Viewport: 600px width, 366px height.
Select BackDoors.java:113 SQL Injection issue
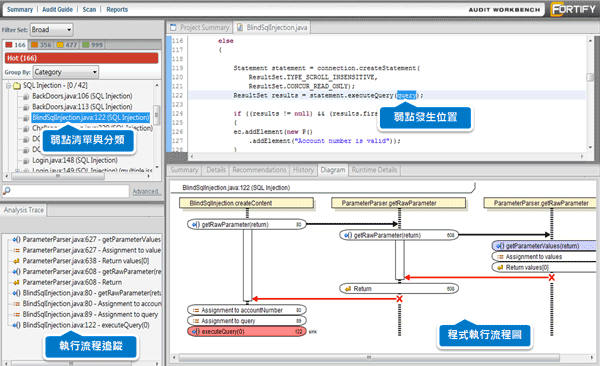coord(82,107)
